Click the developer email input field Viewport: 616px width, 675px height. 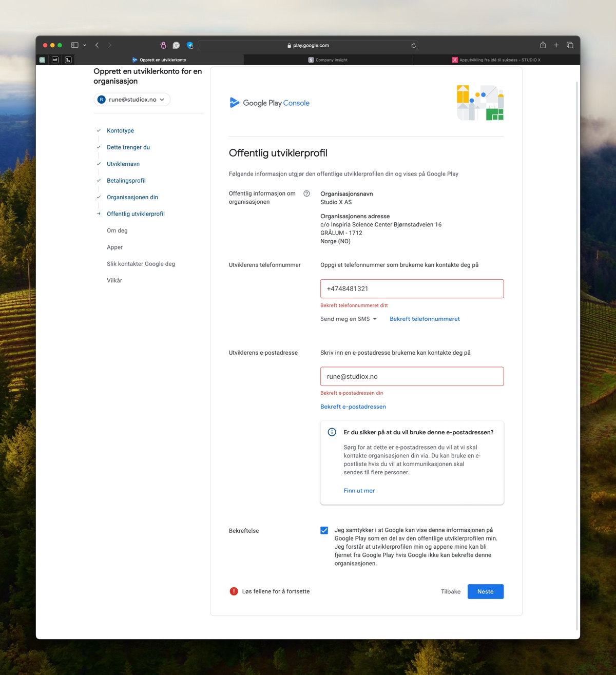pyautogui.click(x=412, y=376)
